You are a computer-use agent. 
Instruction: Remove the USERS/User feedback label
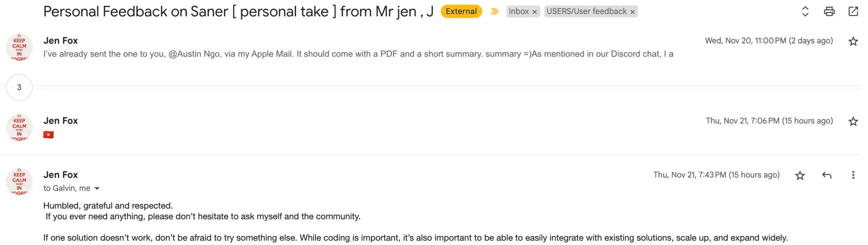(632, 12)
